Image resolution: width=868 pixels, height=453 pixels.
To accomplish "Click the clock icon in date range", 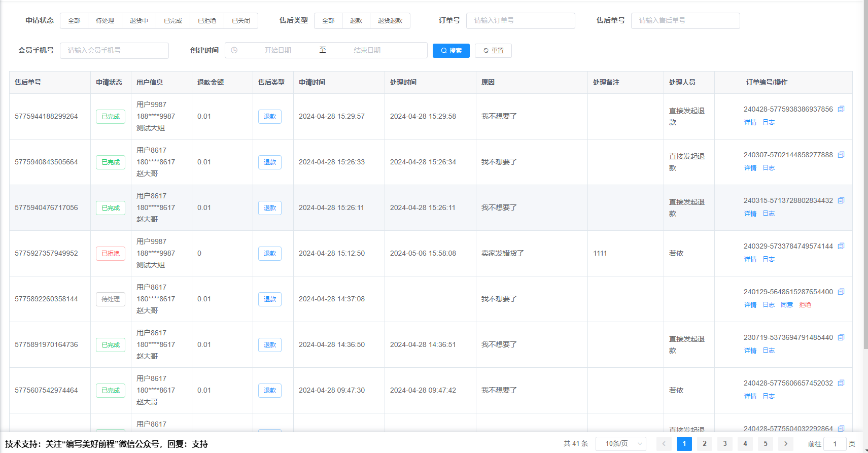I will point(234,50).
